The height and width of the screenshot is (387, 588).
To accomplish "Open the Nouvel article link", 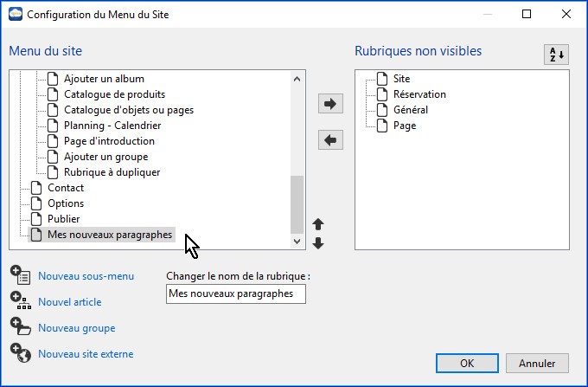I will 69,302.
